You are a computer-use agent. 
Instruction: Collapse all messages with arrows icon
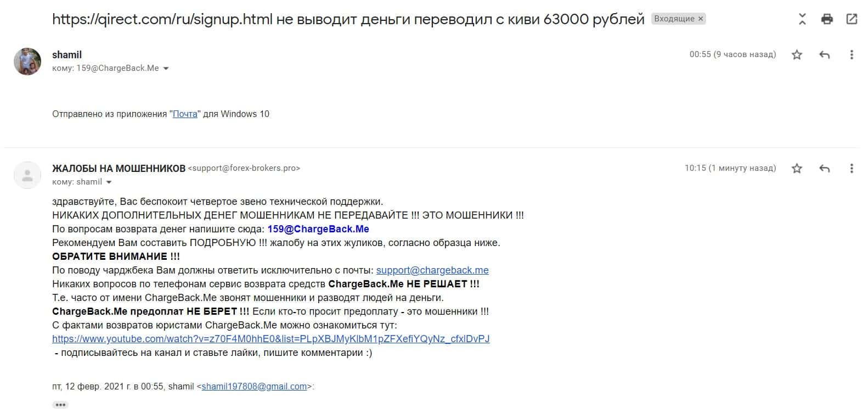[802, 20]
